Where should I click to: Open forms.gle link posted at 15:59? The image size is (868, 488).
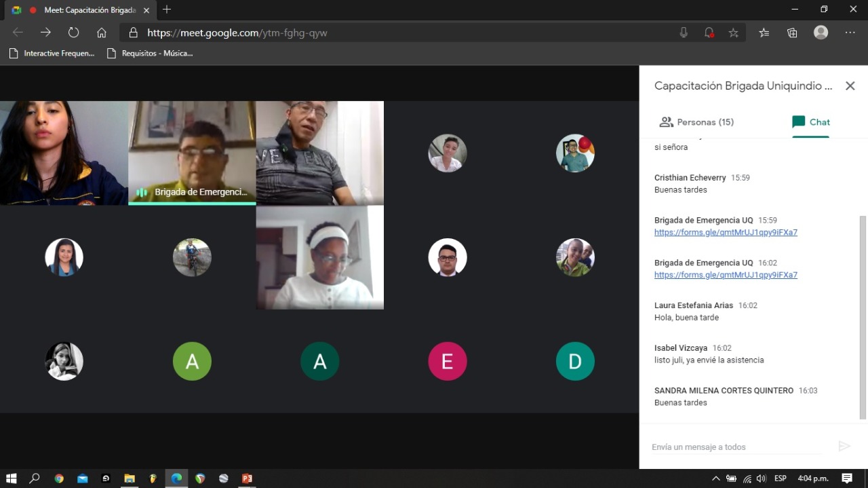tap(726, 232)
